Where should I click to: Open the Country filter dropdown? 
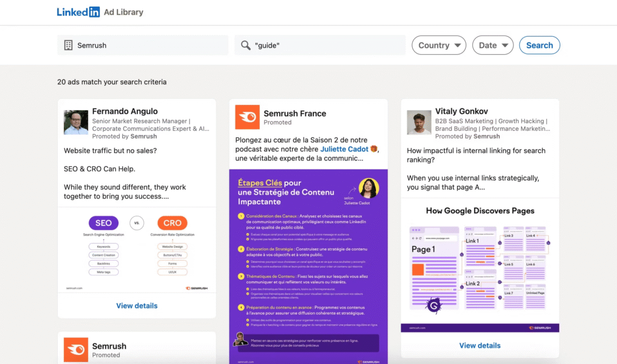439,45
